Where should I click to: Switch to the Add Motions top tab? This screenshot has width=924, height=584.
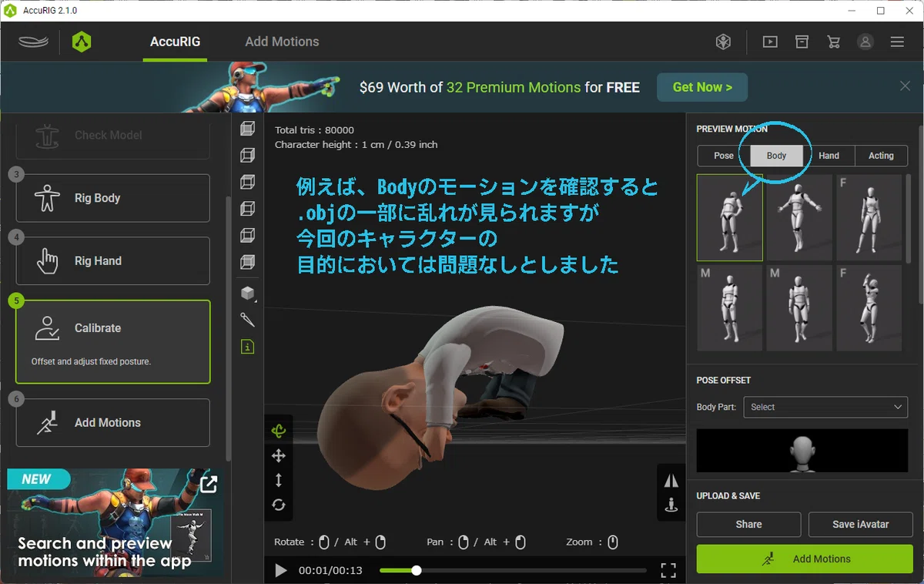coord(282,42)
